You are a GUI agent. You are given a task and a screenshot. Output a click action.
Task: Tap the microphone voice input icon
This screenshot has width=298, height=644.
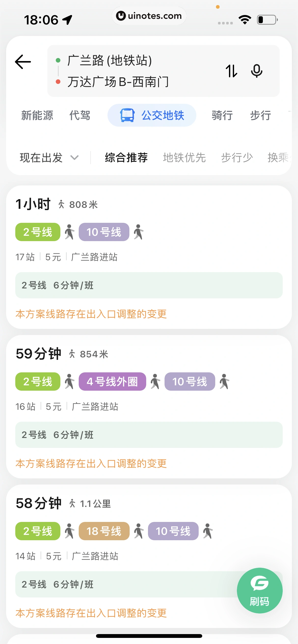click(x=256, y=71)
